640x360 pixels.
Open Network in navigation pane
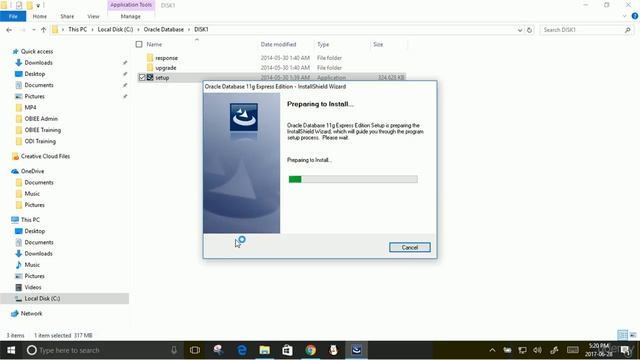pyautogui.click(x=31, y=313)
